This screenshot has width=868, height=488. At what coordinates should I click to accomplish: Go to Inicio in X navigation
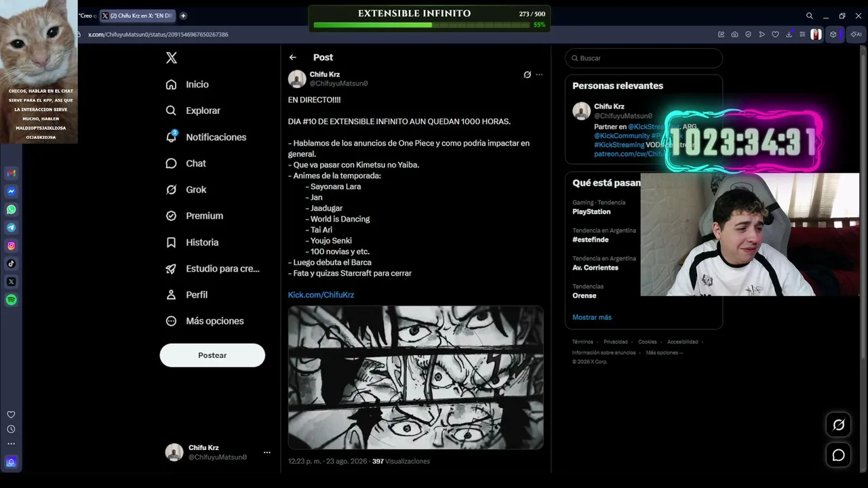(x=187, y=85)
